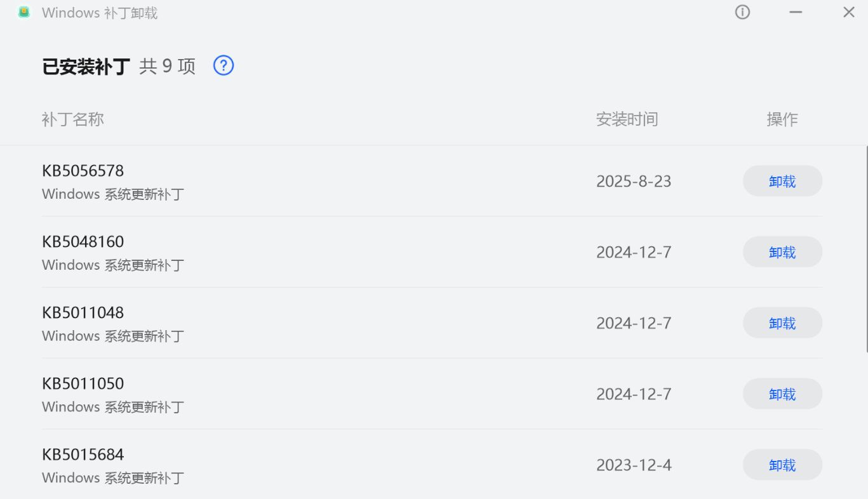
Task: Hit 卸载 for the KB5015684 patch
Action: coord(782,465)
